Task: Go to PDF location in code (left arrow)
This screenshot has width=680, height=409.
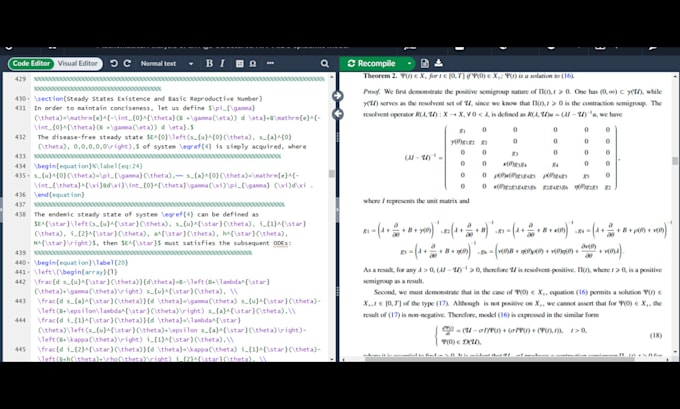Action: (337, 114)
